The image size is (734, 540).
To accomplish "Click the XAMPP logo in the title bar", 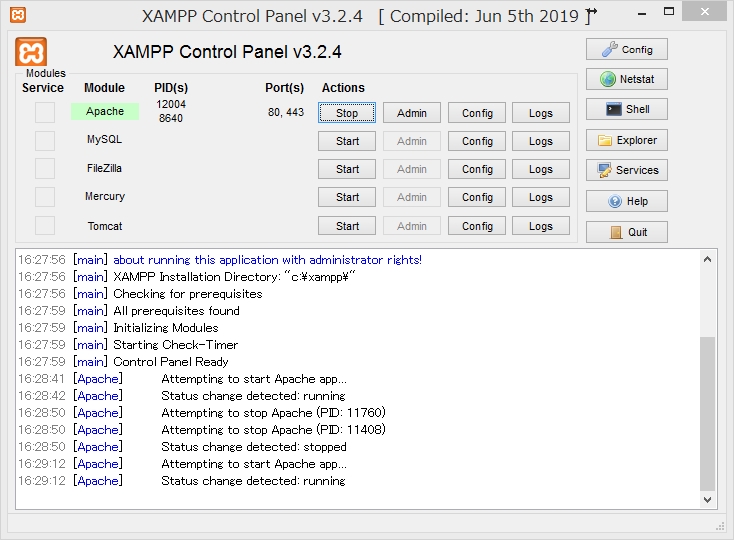I will (x=18, y=15).
